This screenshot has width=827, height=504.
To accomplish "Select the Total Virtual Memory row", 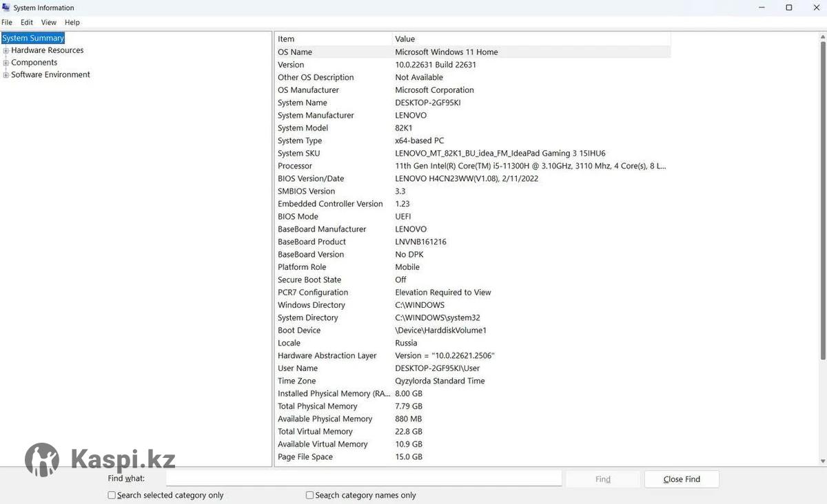I will 473,432.
